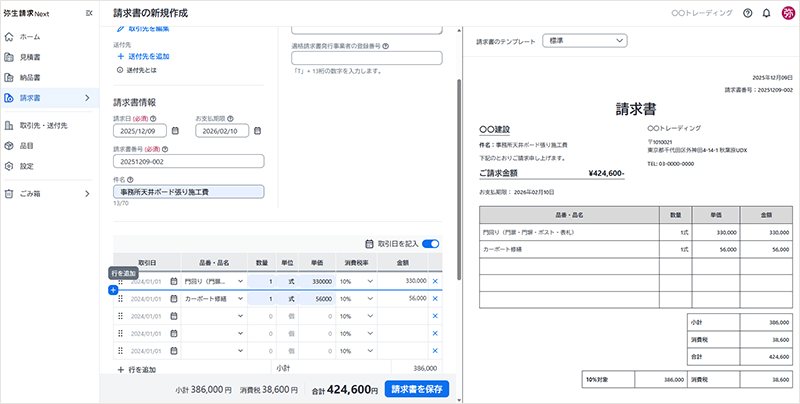Screen dimensions: 800x404
Task: Grab drag handle of last empty row
Action: click(121, 350)
